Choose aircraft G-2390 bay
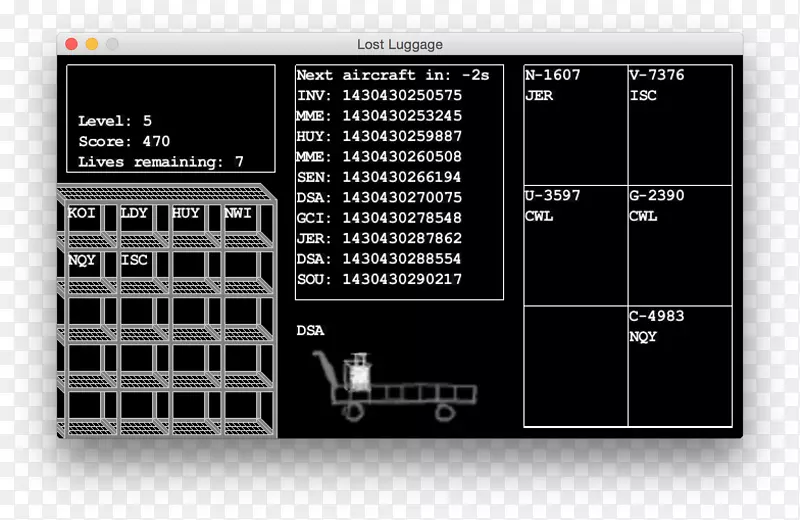Image resolution: width=800 pixels, height=520 pixels. [x=679, y=245]
